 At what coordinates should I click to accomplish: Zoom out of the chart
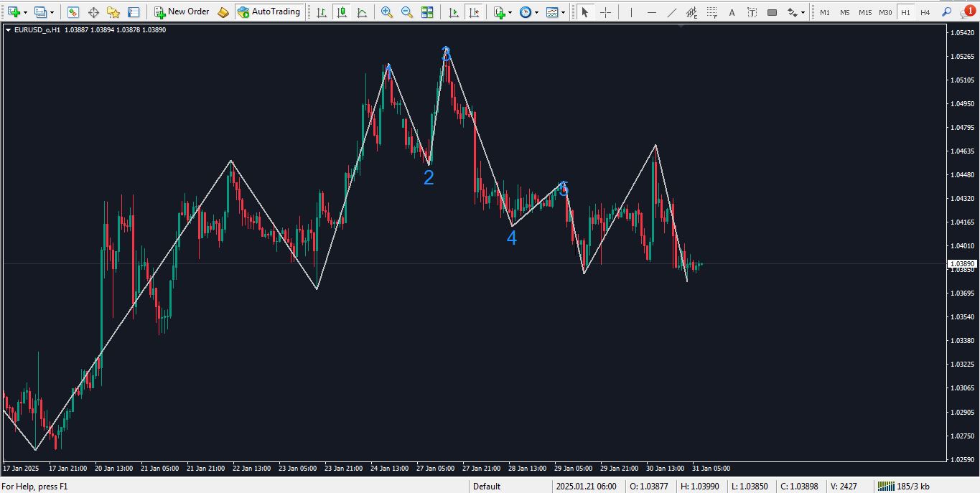(x=407, y=12)
